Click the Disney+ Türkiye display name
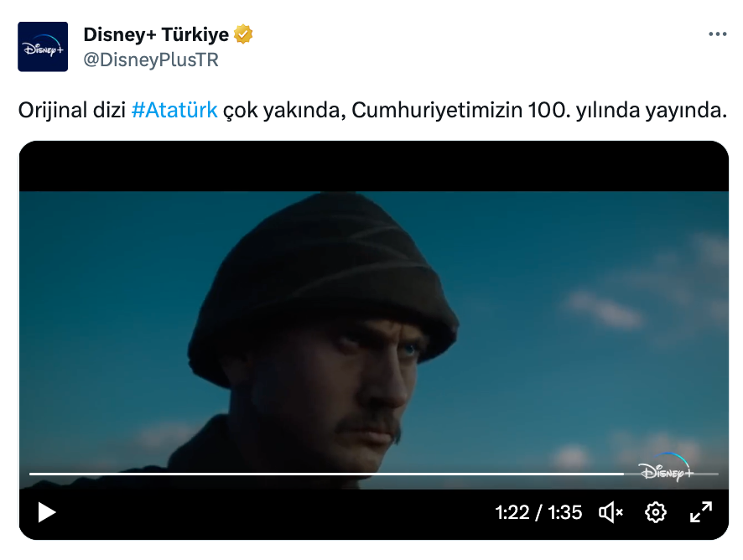 point(156,34)
